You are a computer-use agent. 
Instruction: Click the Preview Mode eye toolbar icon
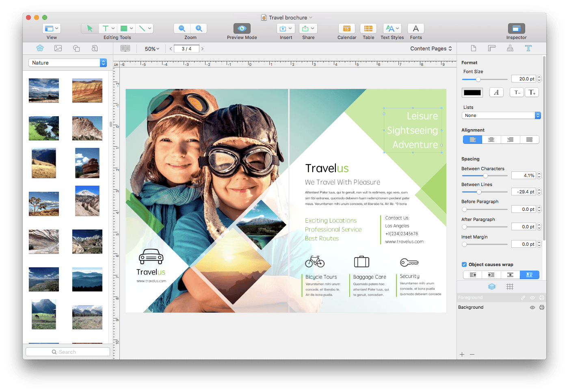point(242,28)
